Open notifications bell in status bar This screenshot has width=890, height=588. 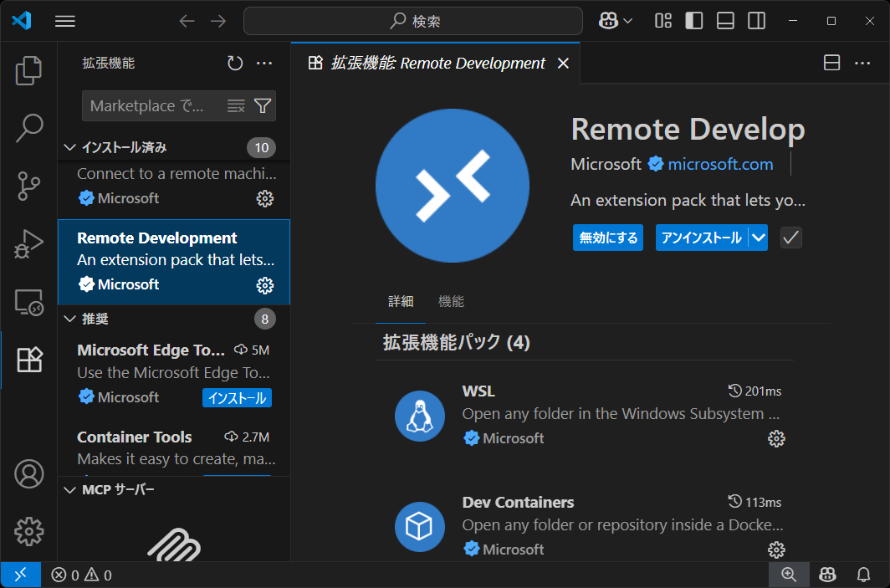point(863,575)
